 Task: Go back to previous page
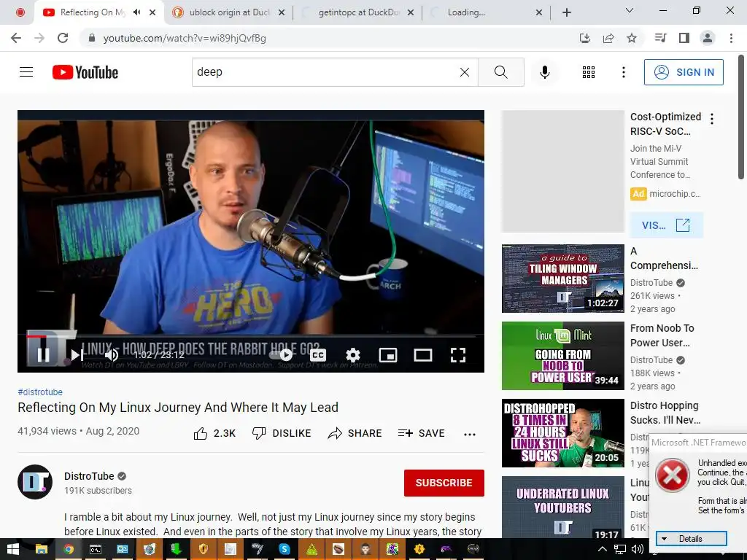tap(16, 38)
